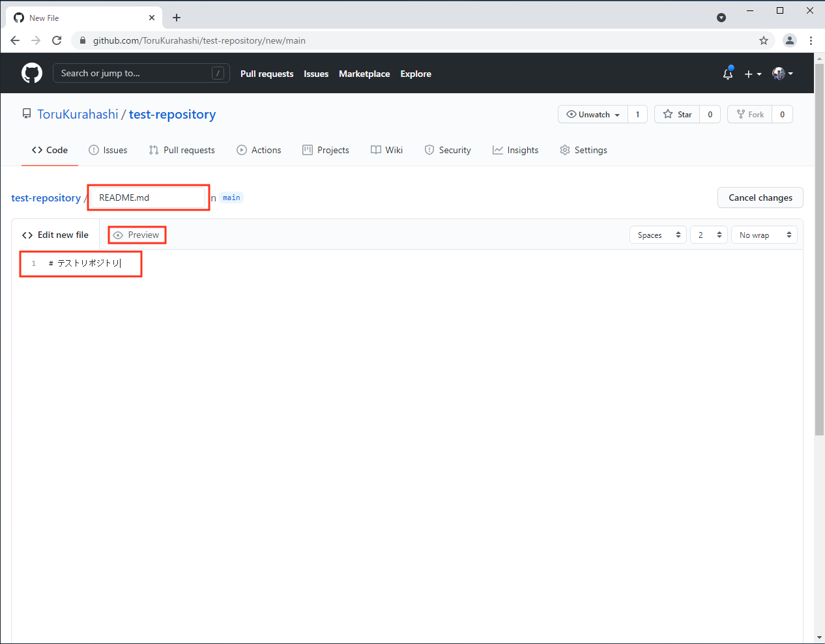The image size is (825, 644).
Task: Switch to the Code tab
Action: [x=50, y=150]
